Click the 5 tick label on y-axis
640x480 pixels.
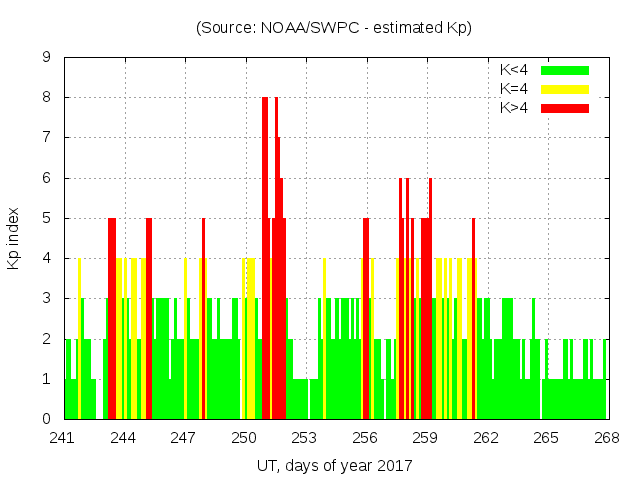[x=46, y=218]
